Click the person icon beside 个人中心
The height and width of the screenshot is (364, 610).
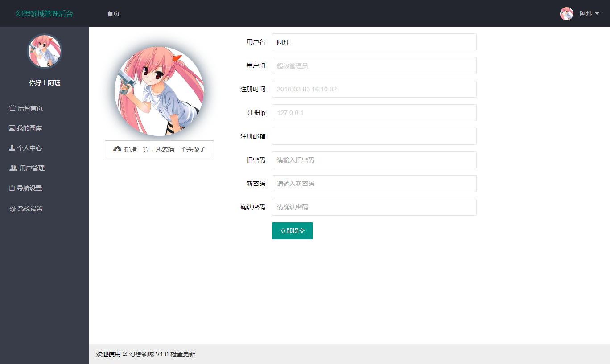pyautogui.click(x=12, y=148)
